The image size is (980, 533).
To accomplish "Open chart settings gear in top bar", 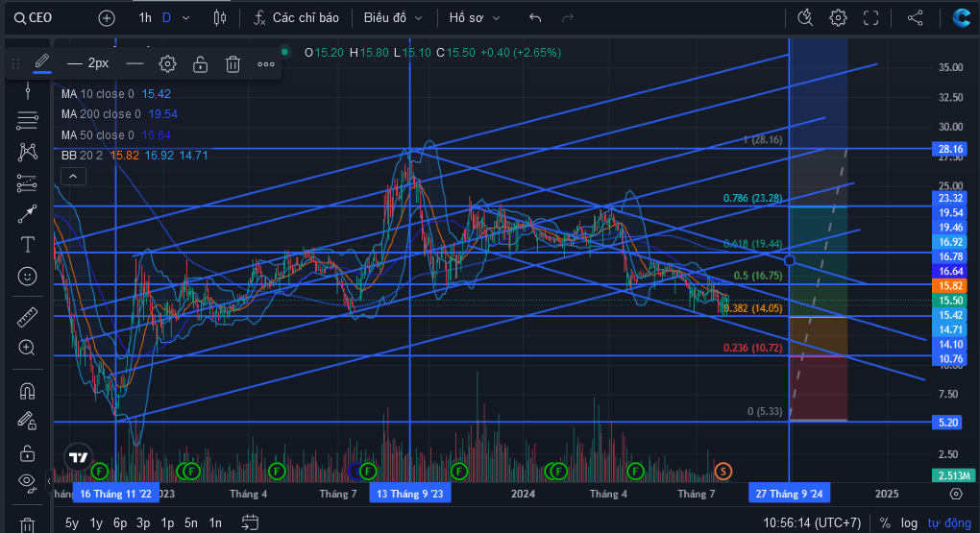I will [x=838, y=18].
